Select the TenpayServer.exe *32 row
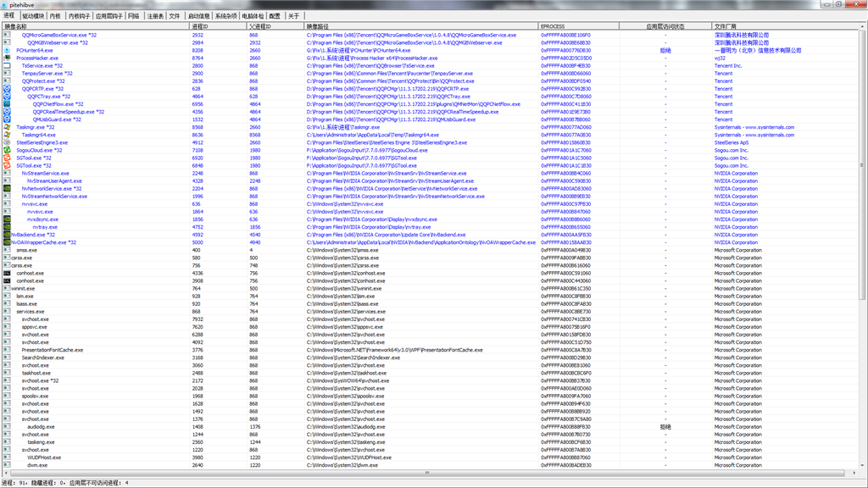Screen dimensions: 868x488 click(x=431, y=74)
